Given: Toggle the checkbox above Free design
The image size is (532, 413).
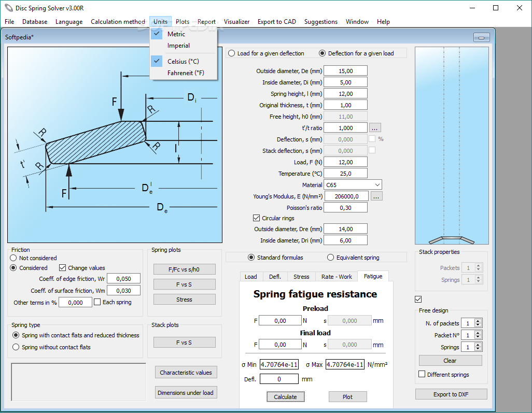Looking at the screenshot, I should click(x=418, y=299).
